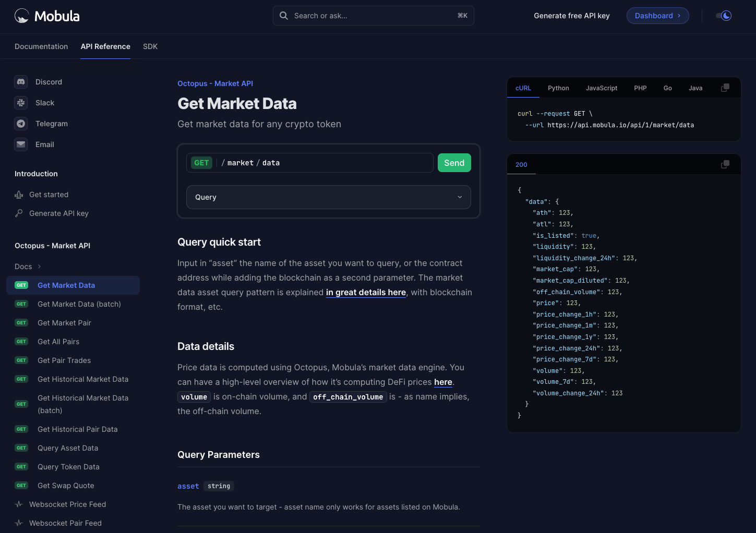Screen dimensions: 756x533
Task: Click the Send request button
Action: coord(454,163)
